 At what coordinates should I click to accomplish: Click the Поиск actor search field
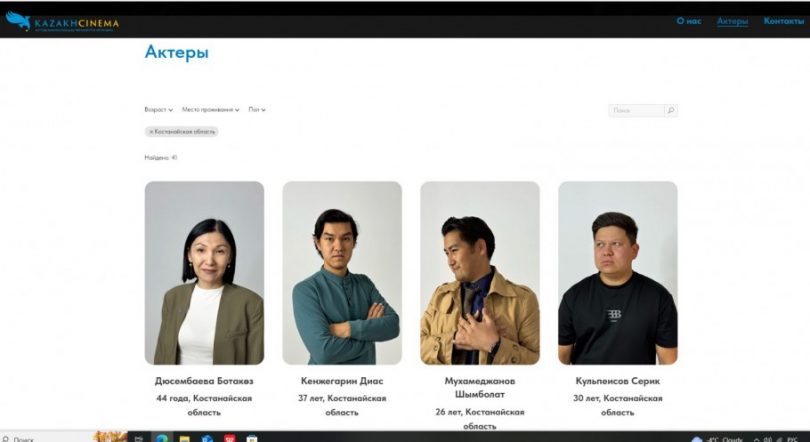637,110
